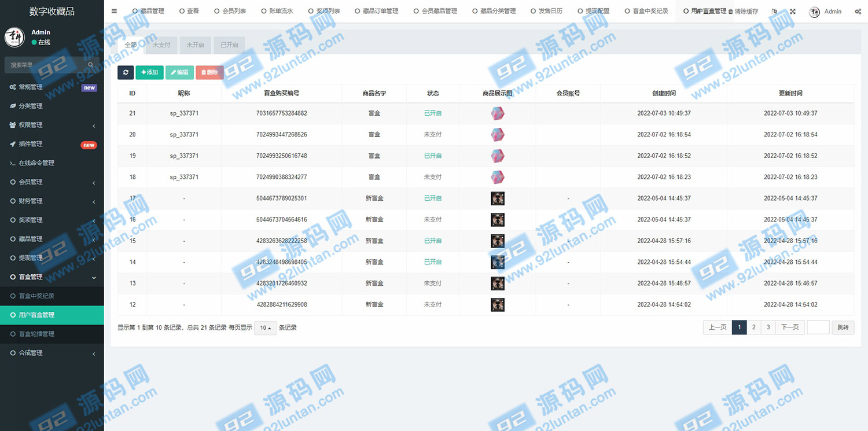This screenshot has height=431, width=868.
Task: Collapse the 盲盒管理 sidebar menu
Action: point(52,277)
